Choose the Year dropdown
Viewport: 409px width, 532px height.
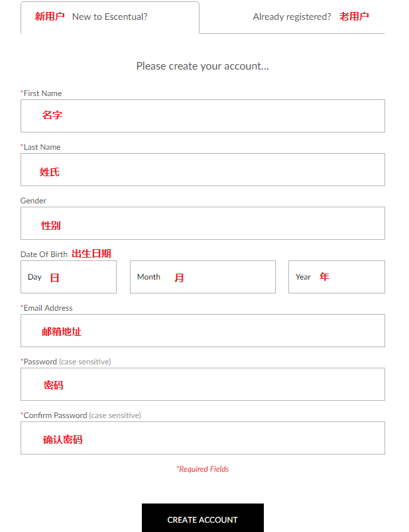coord(336,277)
